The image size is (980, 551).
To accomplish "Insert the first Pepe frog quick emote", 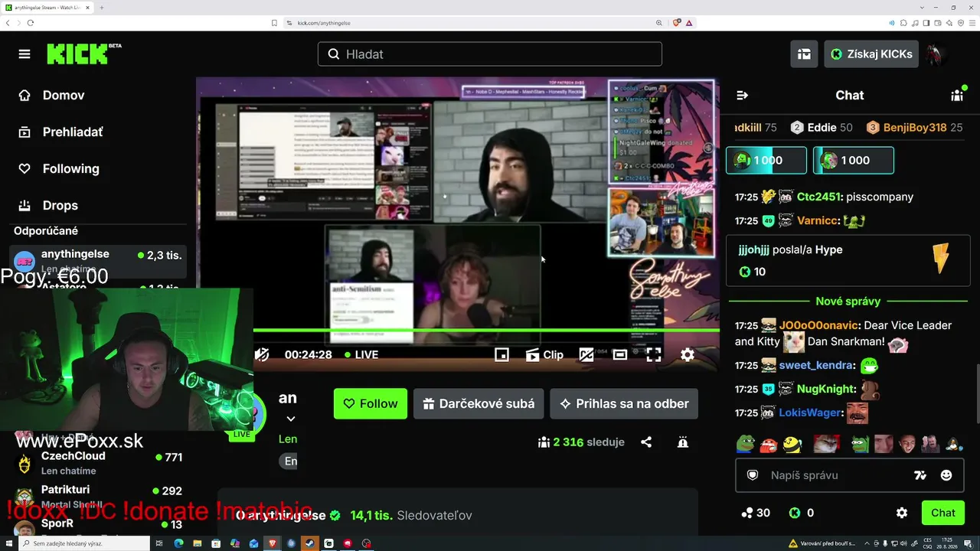I will [746, 444].
